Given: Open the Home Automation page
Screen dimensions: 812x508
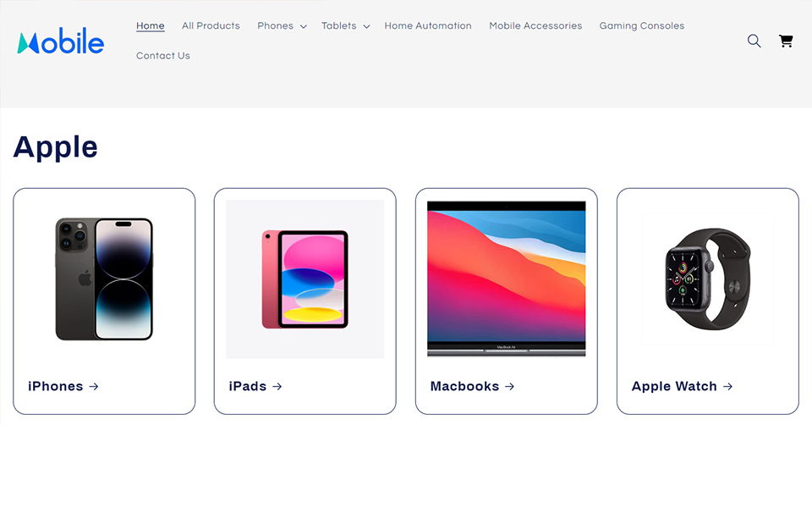Looking at the screenshot, I should tap(428, 25).
